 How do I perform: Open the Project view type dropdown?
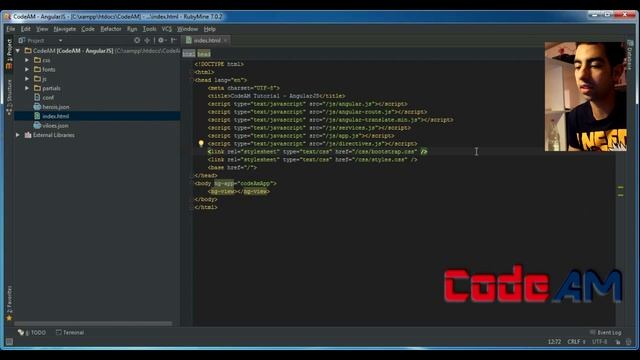(x=60, y=40)
